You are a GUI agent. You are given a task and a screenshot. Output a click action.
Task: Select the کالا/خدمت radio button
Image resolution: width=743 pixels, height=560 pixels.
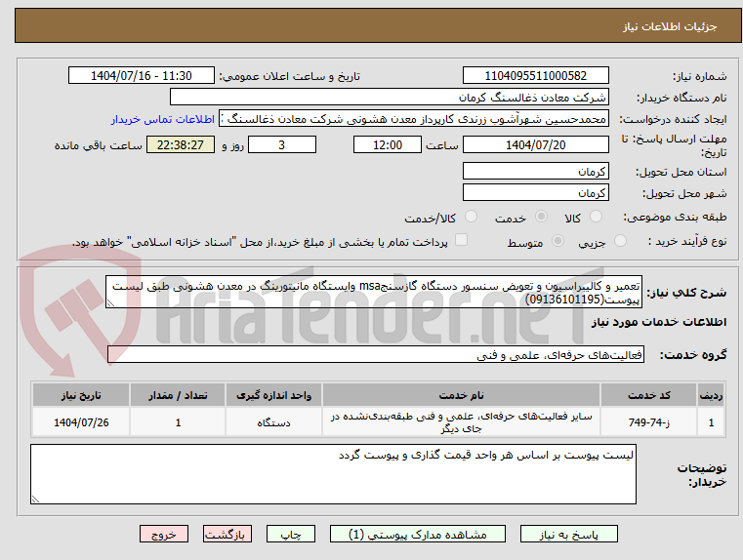tap(471, 217)
